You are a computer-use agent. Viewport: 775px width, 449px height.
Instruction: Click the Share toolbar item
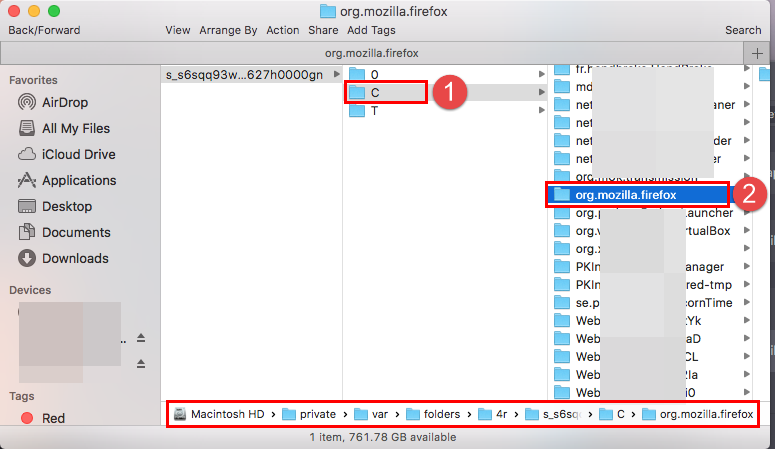tap(323, 30)
